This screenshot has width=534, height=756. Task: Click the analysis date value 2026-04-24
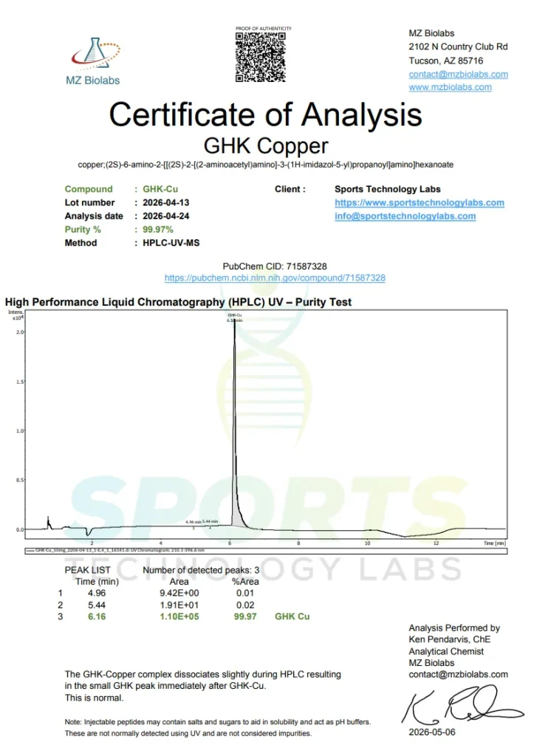tap(166, 216)
